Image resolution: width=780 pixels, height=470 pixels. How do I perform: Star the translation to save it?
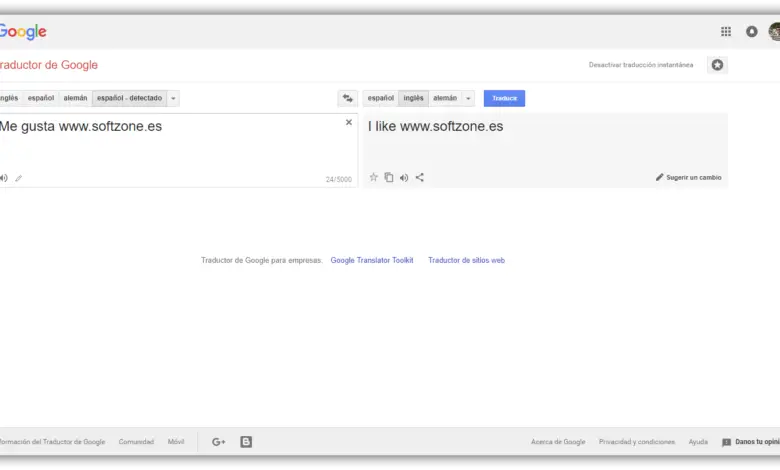[x=374, y=177]
